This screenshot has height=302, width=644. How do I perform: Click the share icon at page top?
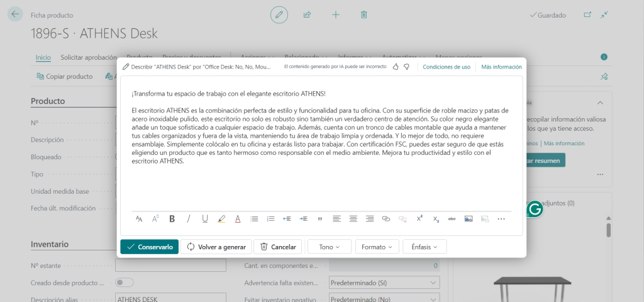[307, 15]
